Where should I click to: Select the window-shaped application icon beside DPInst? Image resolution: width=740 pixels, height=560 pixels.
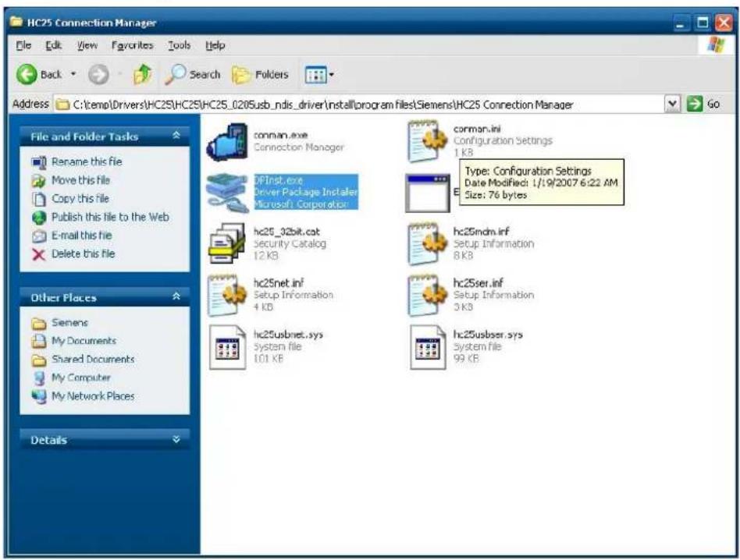coord(428,193)
